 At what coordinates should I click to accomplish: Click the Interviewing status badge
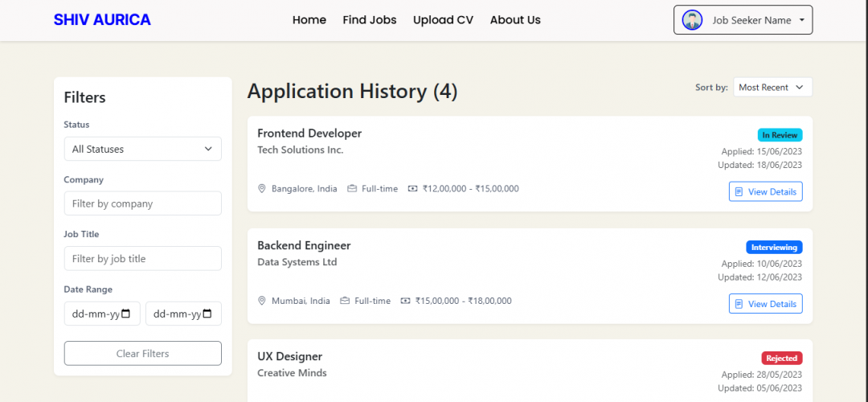point(775,247)
